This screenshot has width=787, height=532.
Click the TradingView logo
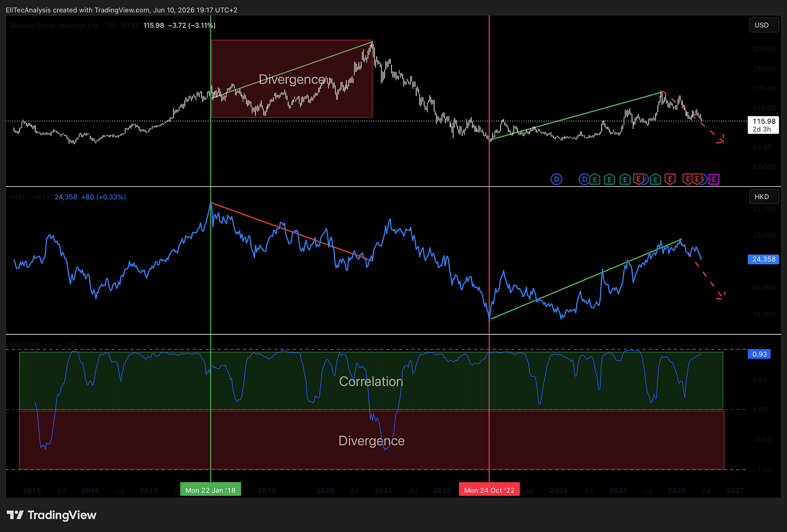(51, 515)
